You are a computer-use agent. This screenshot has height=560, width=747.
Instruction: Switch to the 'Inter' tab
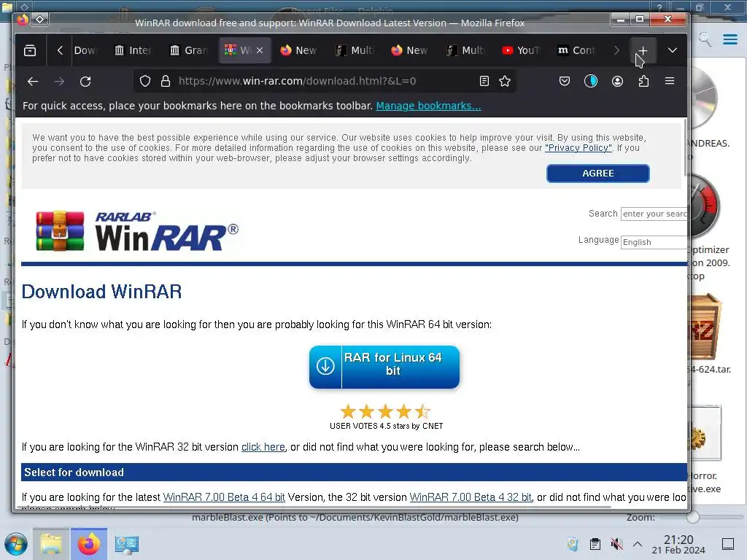click(x=133, y=50)
